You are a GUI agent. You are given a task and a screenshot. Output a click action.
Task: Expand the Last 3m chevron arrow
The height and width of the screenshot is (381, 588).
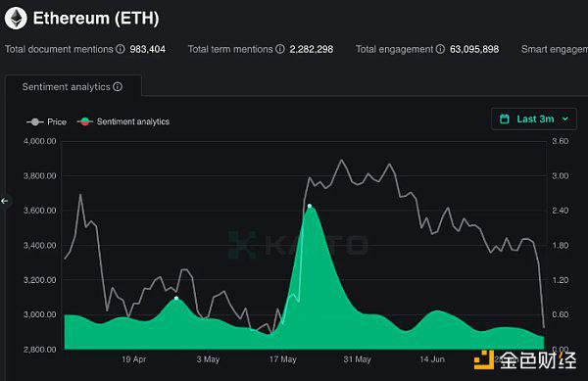click(565, 119)
